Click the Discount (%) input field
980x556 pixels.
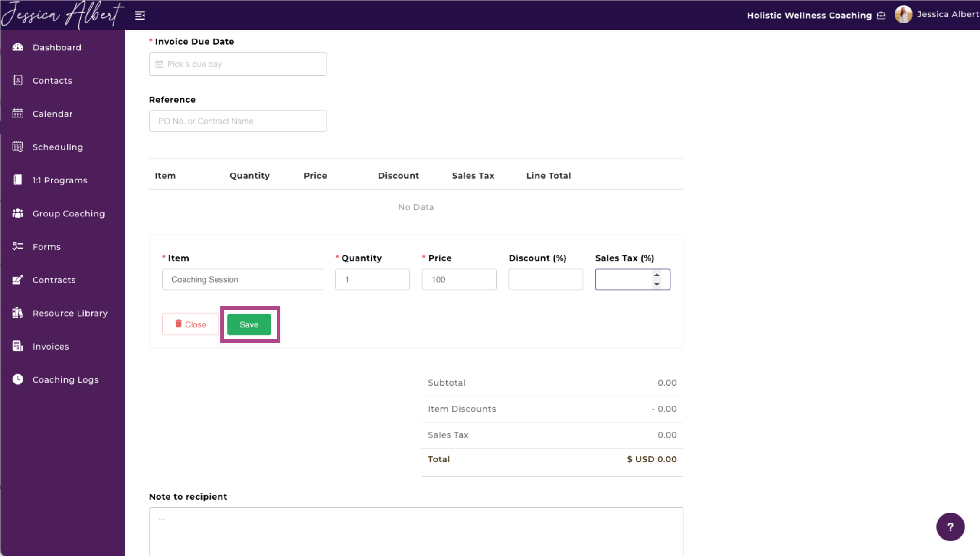[x=546, y=279]
